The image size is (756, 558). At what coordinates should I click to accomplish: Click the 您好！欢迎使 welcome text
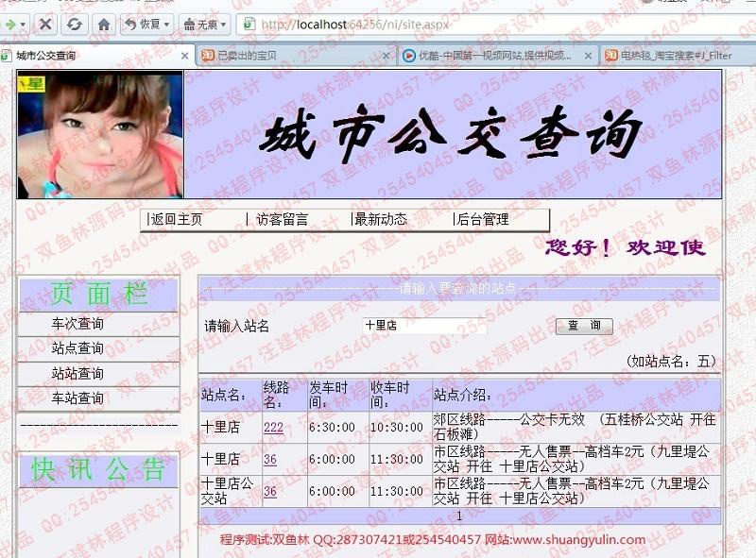click(x=626, y=247)
